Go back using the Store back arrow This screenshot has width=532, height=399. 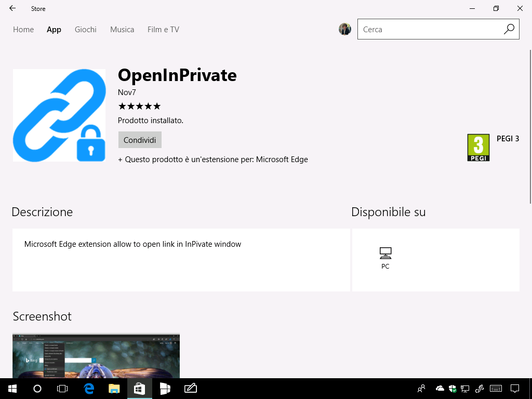(12, 8)
